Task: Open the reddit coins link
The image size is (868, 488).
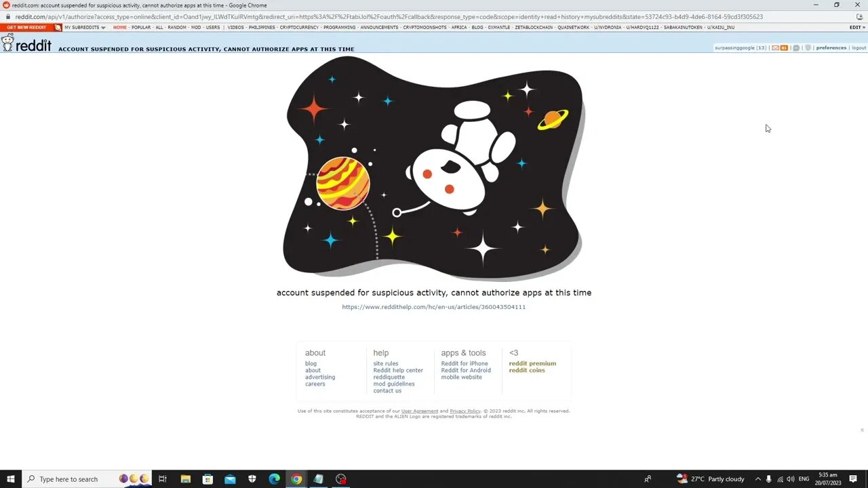Action: click(x=527, y=371)
